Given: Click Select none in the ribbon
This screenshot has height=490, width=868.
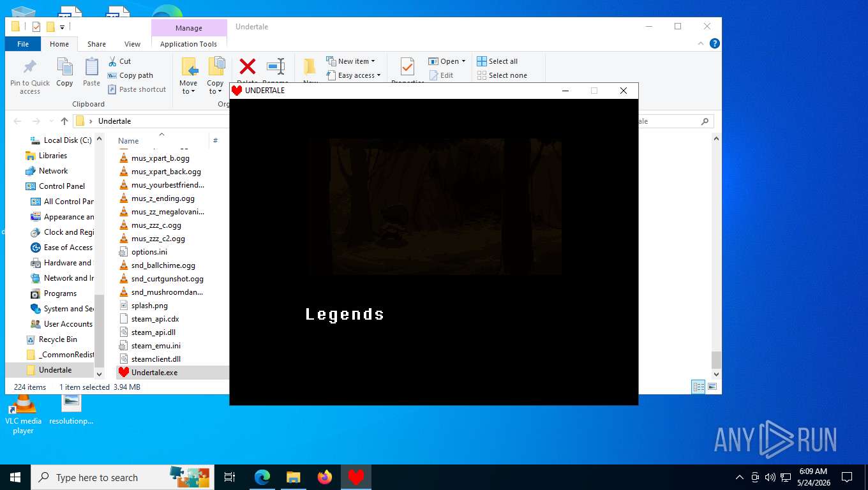Looking at the screenshot, I should coord(502,75).
